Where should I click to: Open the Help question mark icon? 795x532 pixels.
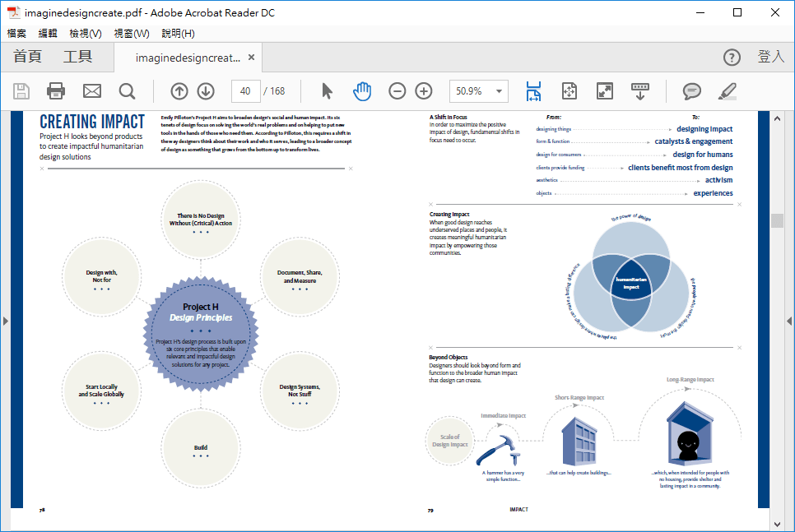tap(732, 58)
